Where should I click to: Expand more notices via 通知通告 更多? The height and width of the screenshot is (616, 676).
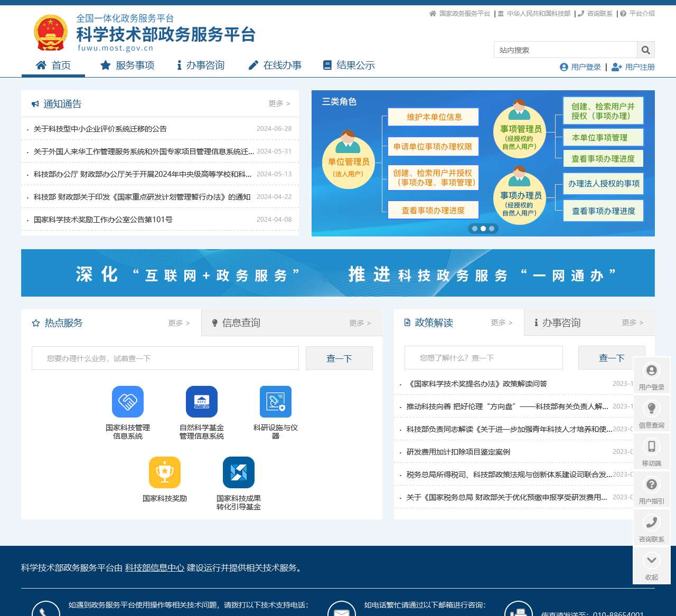coord(279,103)
